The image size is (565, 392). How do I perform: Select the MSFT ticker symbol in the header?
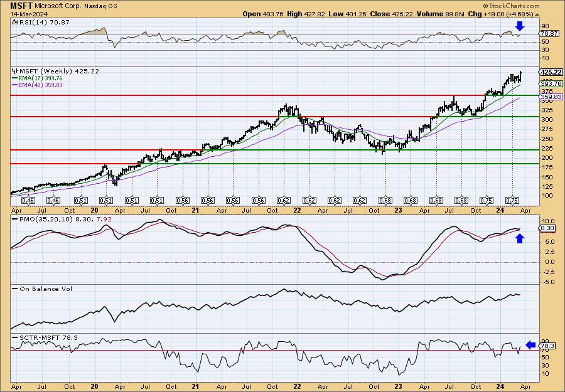coord(21,6)
